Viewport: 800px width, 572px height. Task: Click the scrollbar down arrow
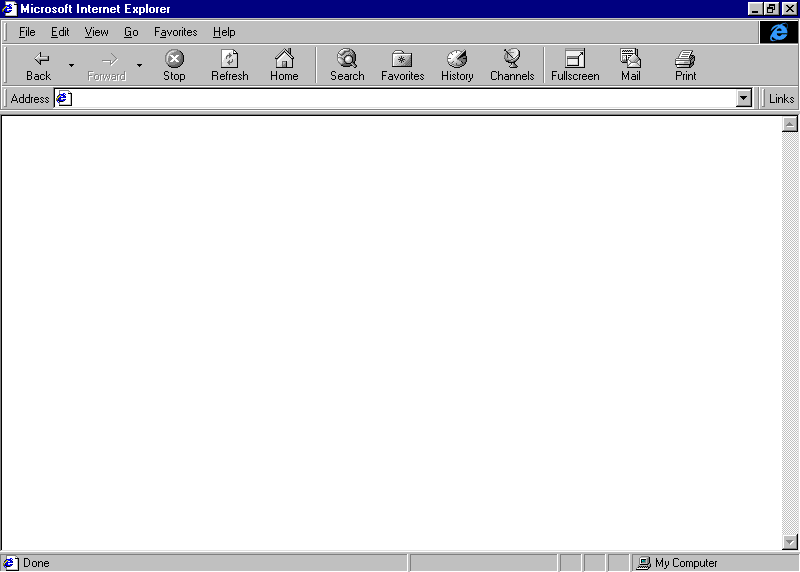coord(790,542)
